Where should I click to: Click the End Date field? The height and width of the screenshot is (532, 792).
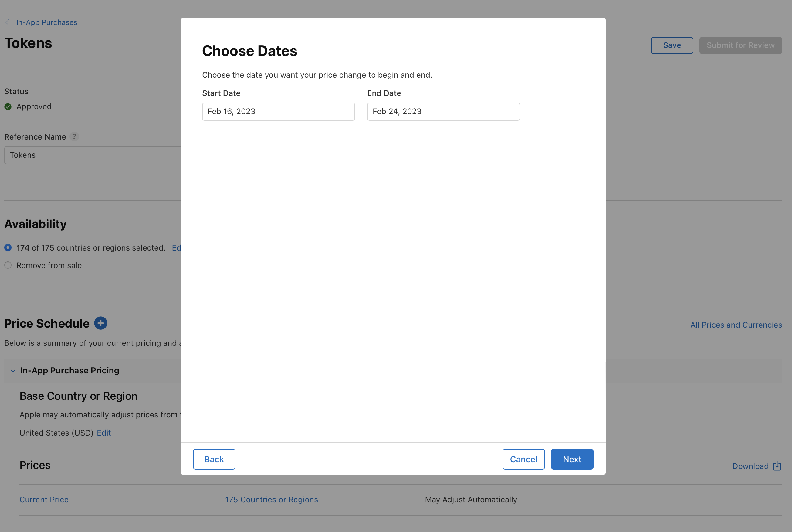point(443,111)
